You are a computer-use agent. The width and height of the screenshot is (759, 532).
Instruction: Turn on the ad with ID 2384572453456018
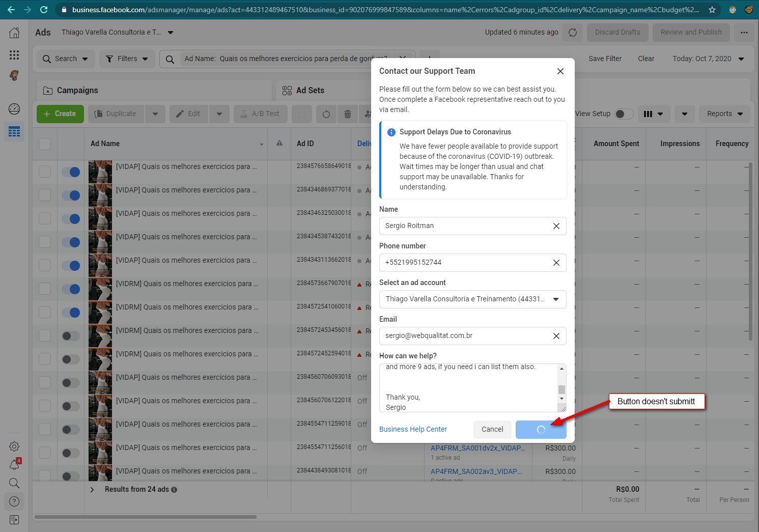point(71,336)
